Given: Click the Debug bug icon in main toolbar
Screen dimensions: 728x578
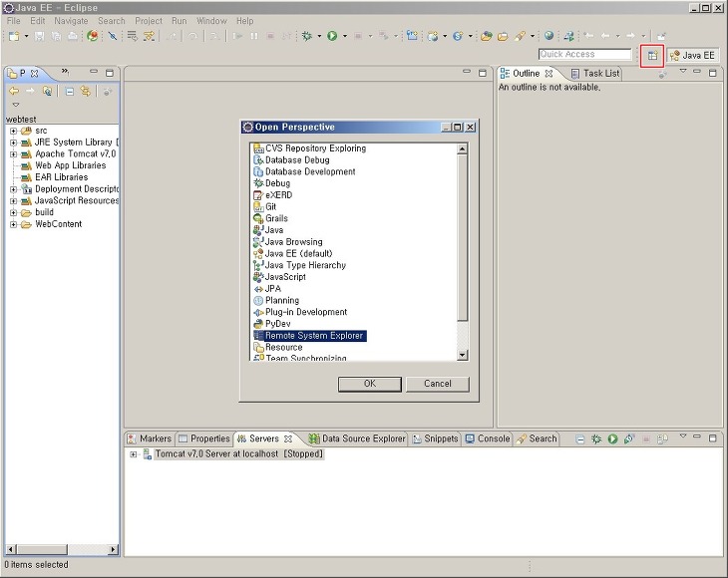Looking at the screenshot, I should pyautogui.click(x=307, y=36).
